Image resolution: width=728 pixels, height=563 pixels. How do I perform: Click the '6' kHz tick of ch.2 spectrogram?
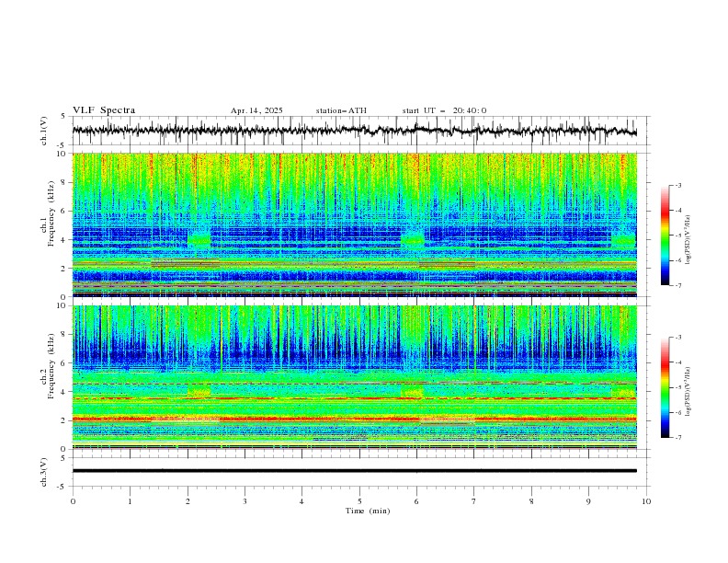[x=63, y=363]
